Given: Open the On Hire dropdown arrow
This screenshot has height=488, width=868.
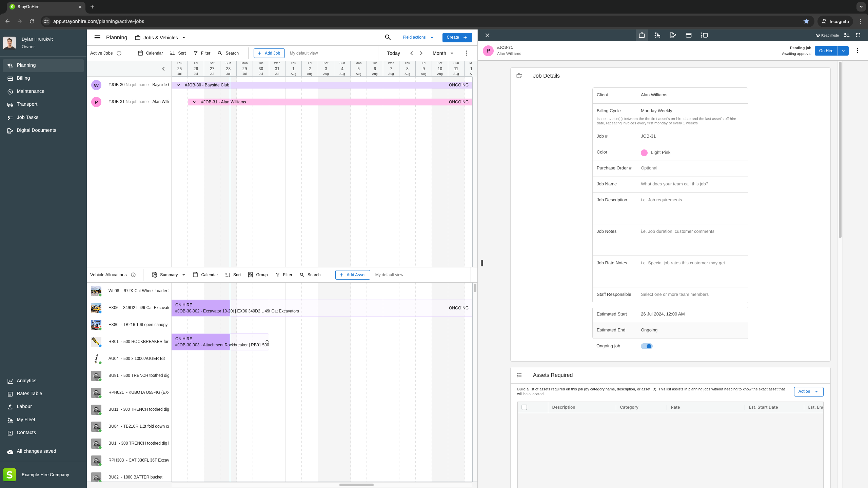Looking at the screenshot, I should (843, 51).
